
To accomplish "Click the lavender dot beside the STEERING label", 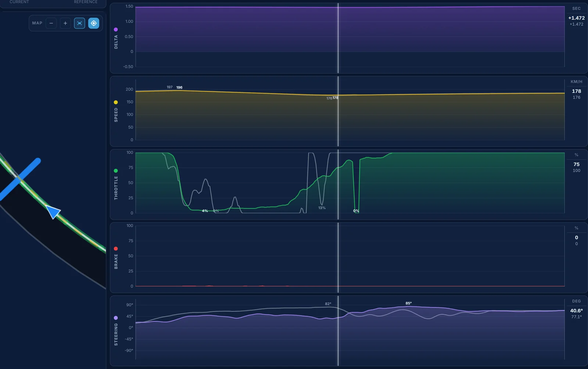I will pyautogui.click(x=116, y=318).
